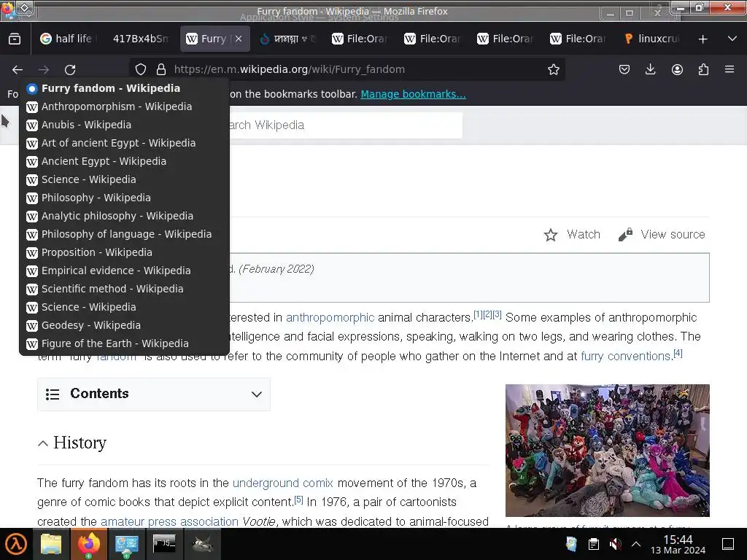Click the forward navigation arrow
The width and height of the screenshot is (747, 560).
coord(44,69)
